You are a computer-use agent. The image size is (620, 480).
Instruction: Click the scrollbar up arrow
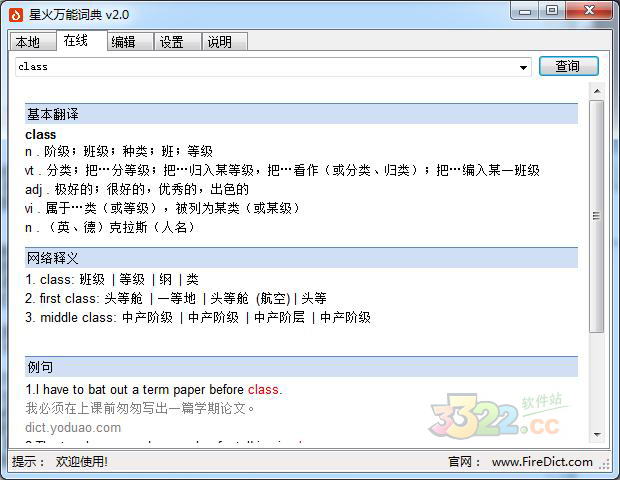coord(597,91)
